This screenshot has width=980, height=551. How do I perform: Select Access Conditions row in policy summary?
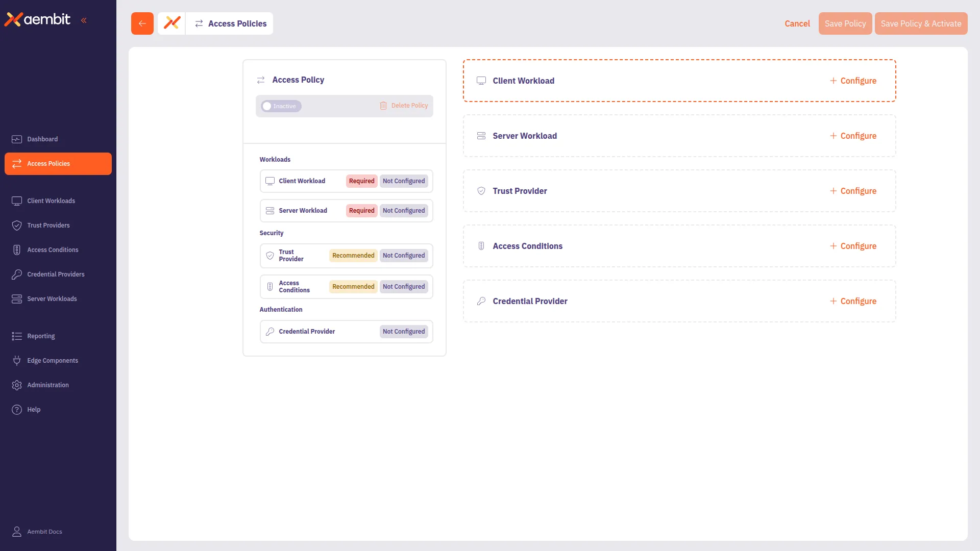tap(347, 287)
